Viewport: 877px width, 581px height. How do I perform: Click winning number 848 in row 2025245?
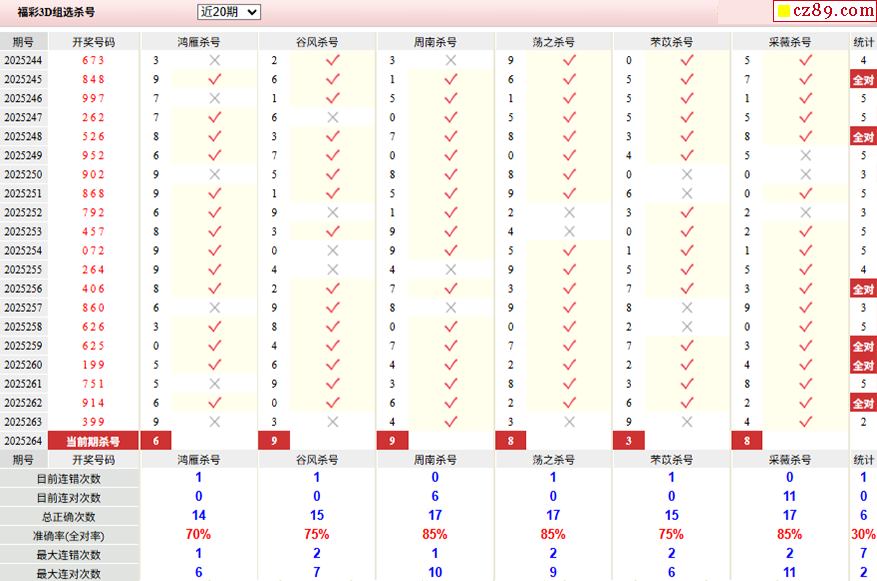pos(93,79)
